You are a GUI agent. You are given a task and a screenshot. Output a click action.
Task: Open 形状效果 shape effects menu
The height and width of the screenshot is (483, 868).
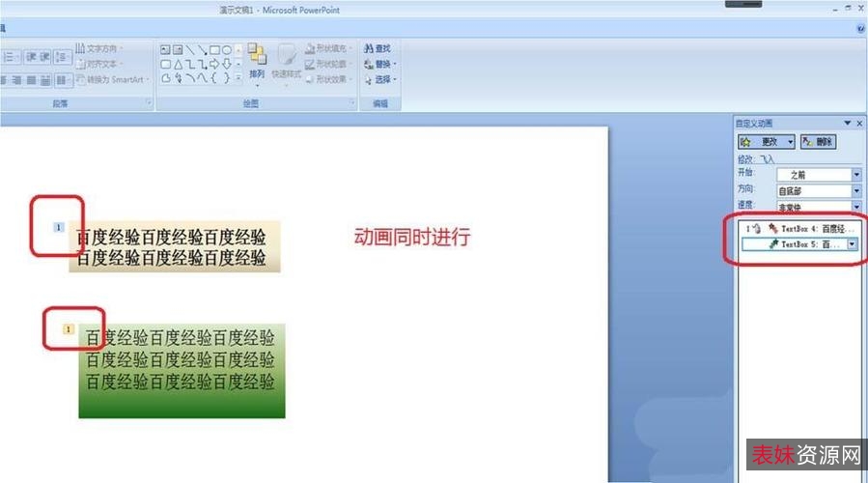[x=329, y=79]
